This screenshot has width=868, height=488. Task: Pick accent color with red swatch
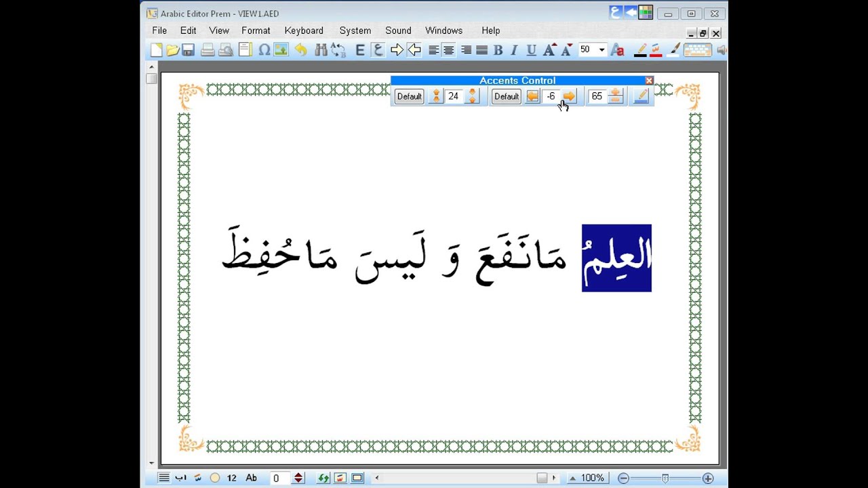[x=656, y=49]
